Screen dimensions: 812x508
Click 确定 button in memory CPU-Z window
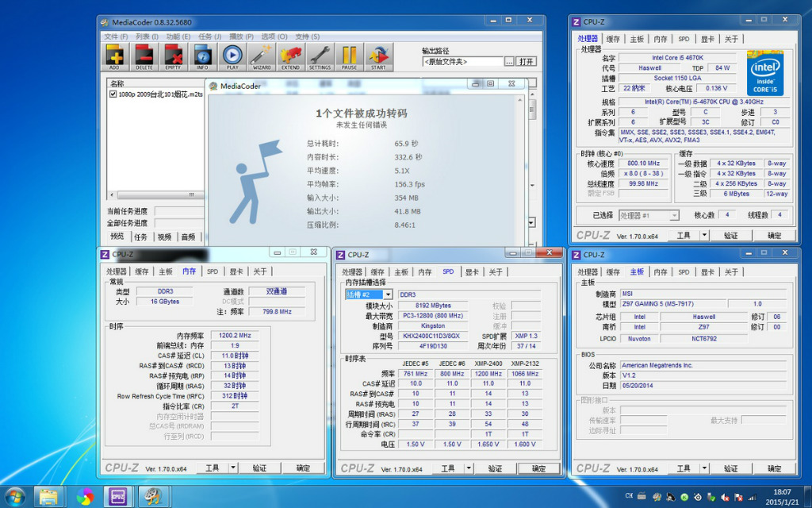(x=303, y=468)
